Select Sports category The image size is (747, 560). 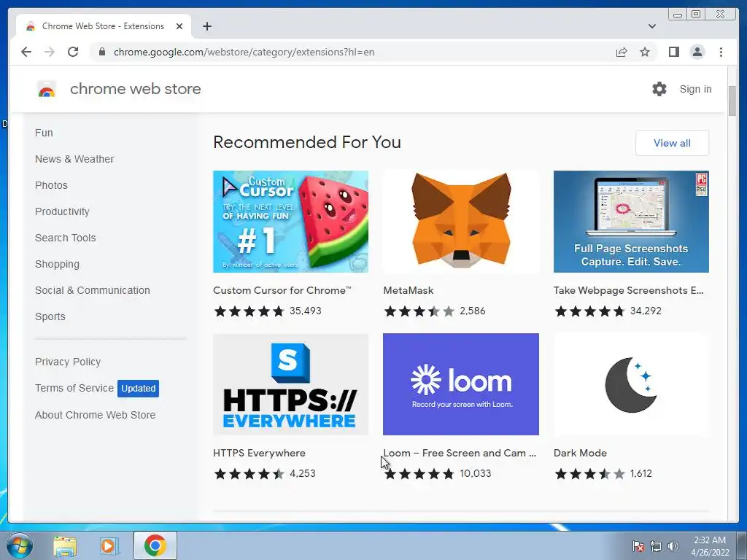[x=50, y=316]
